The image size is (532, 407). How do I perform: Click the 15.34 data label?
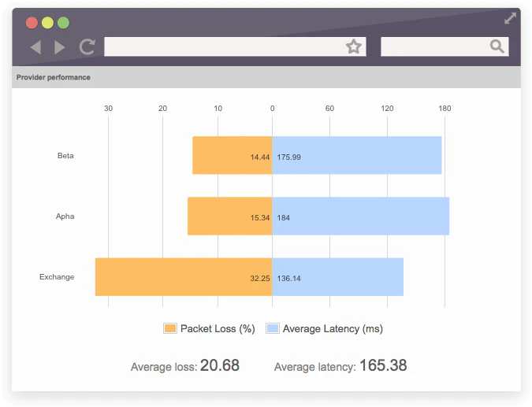pos(260,217)
